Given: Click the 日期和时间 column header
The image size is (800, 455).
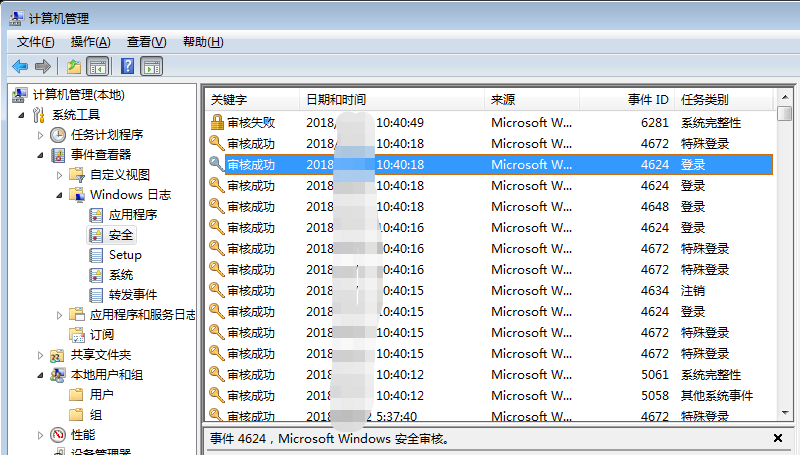Looking at the screenshot, I should [336, 100].
